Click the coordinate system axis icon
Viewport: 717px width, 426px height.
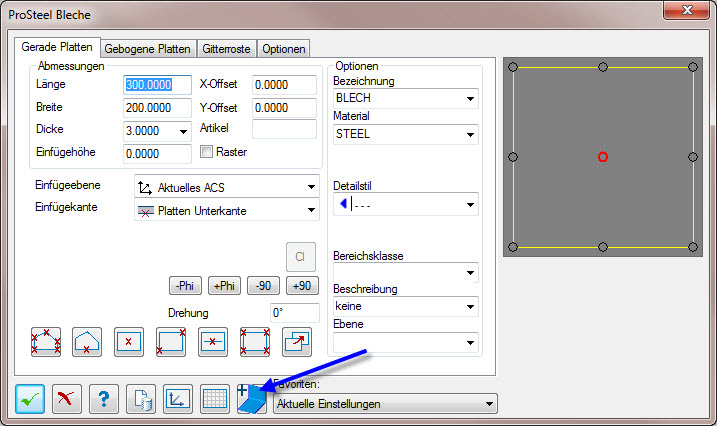coord(178,399)
